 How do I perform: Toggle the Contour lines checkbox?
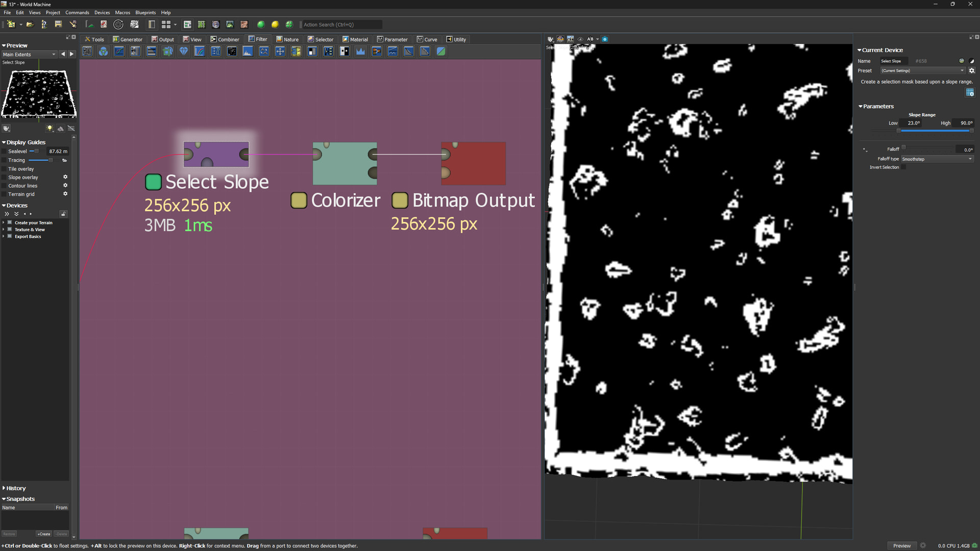point(5,186)
